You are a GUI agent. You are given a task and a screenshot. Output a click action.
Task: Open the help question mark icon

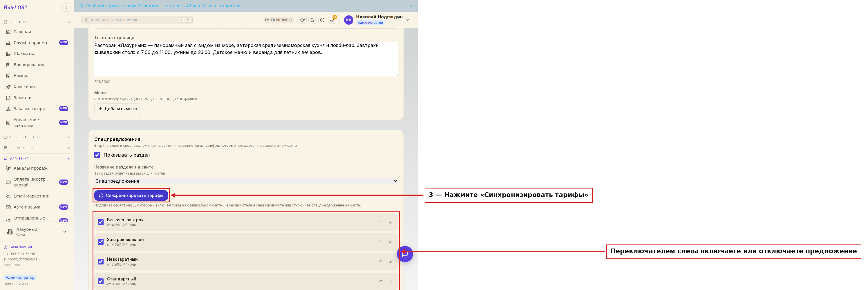click(x=322, y=20)
